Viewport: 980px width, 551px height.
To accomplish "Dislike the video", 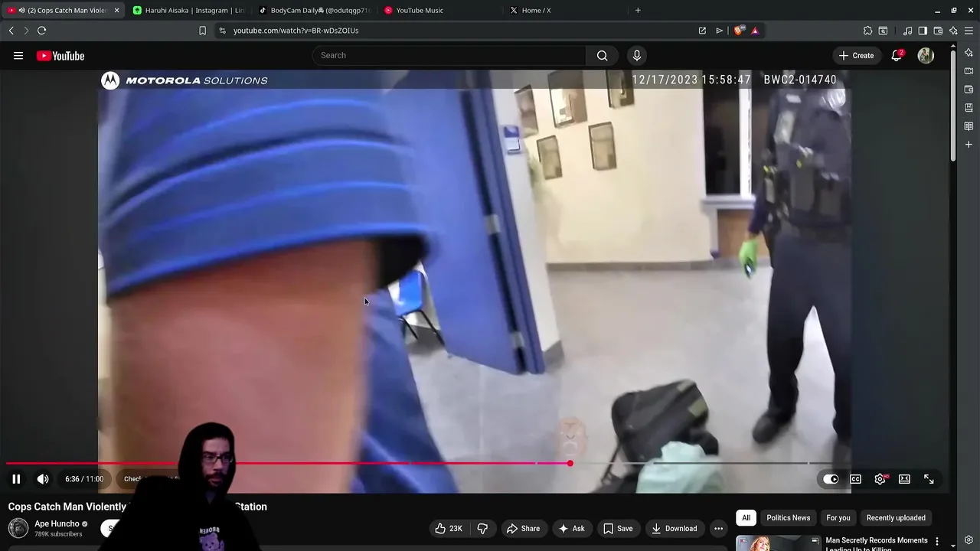I will (x=482, y=528).
